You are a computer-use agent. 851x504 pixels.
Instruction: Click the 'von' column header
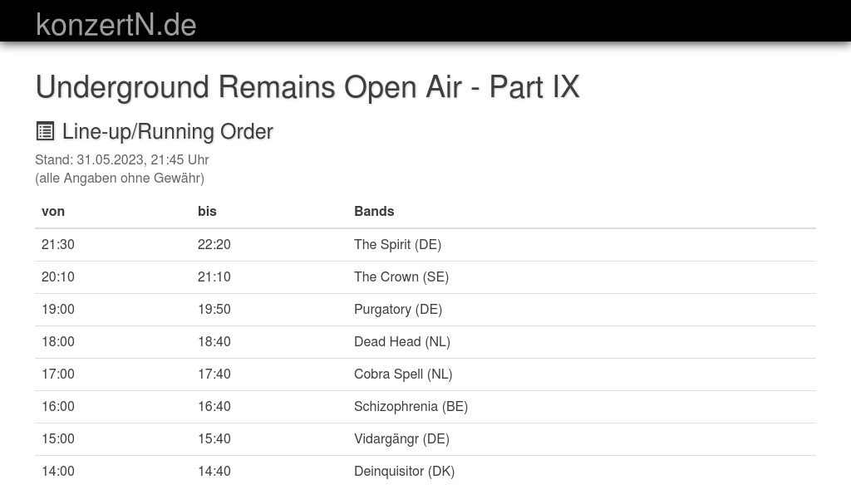[x=53, y=211]
